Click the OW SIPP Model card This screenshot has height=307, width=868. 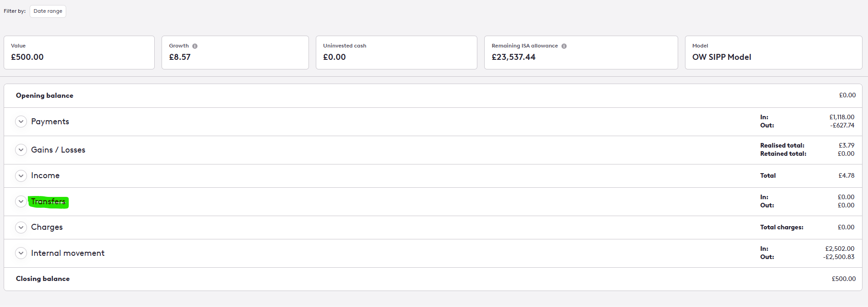point(773,53)
